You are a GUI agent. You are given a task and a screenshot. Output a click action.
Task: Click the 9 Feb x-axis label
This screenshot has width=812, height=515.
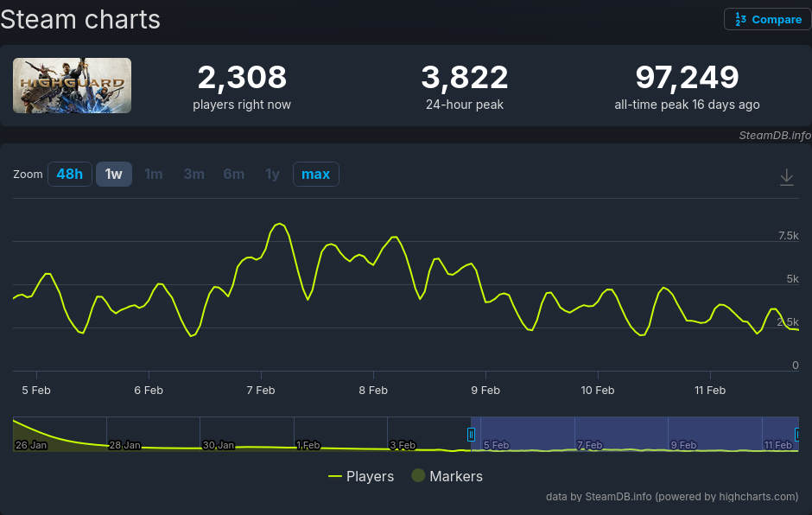(485, 390)
